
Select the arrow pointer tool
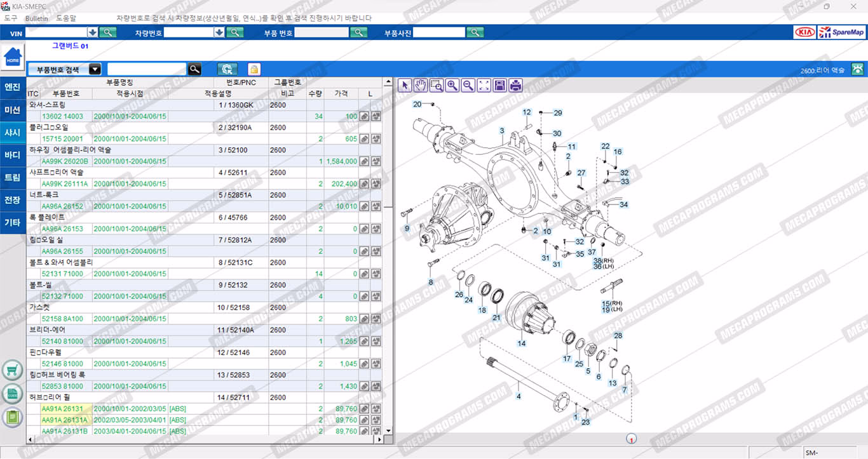[404, 85]
